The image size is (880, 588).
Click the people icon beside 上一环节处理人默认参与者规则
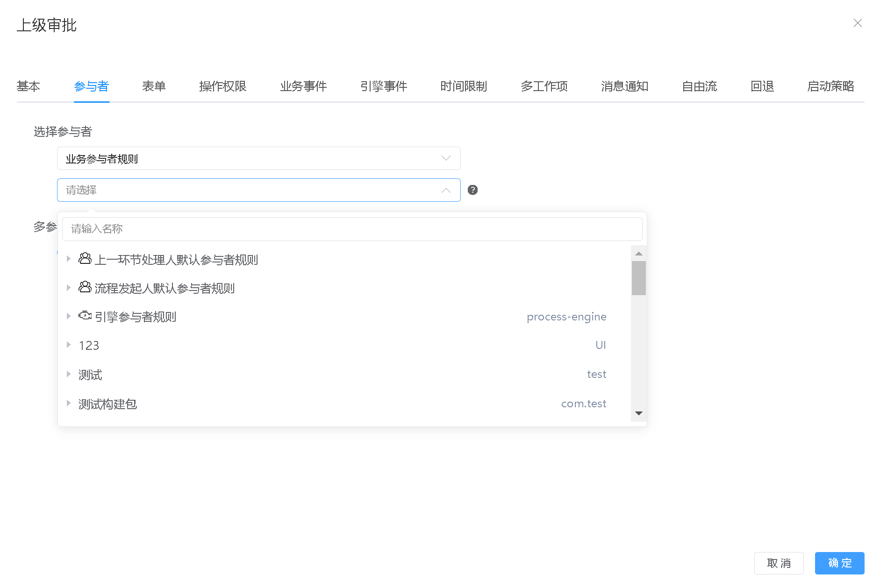tap(85, 258)
